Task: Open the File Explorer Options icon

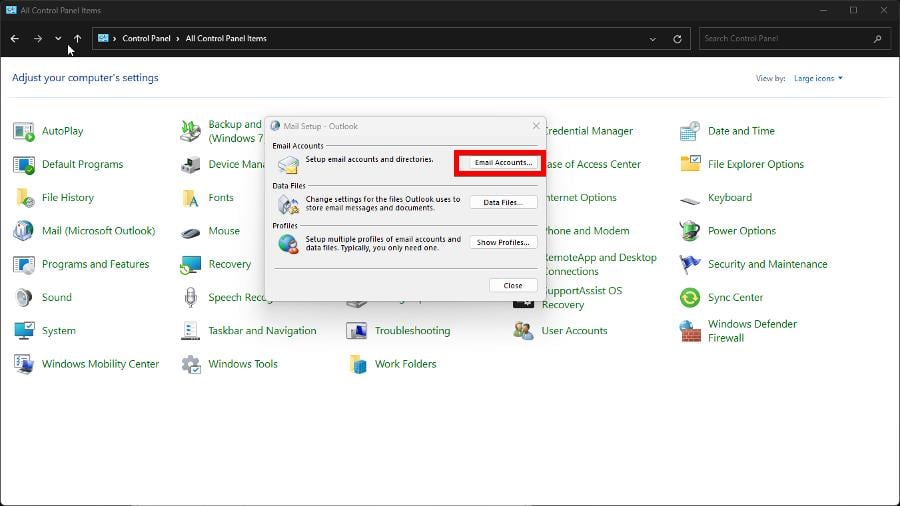Action: click(690, 165)
